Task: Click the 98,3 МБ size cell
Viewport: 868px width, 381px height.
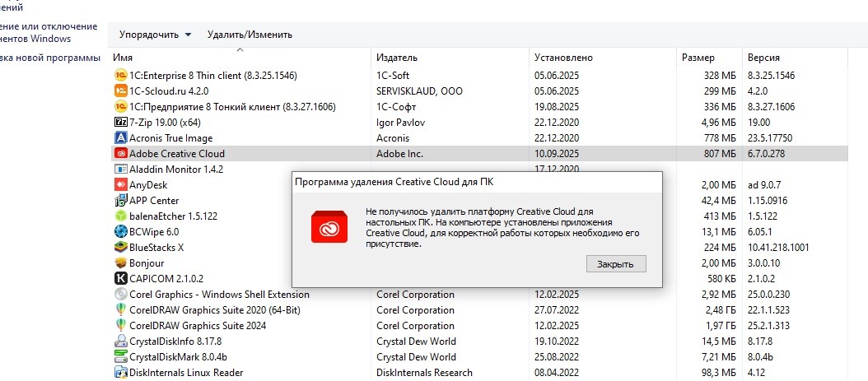Action: coord(719,373)
